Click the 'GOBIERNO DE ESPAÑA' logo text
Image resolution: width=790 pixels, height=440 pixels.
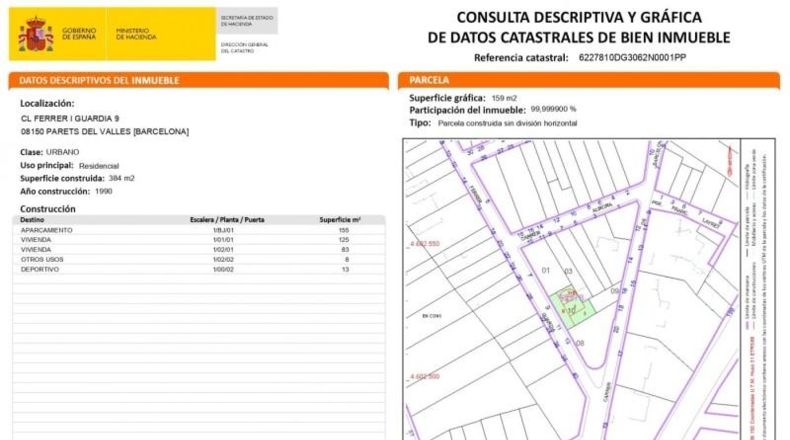click(x=79, y=34)
